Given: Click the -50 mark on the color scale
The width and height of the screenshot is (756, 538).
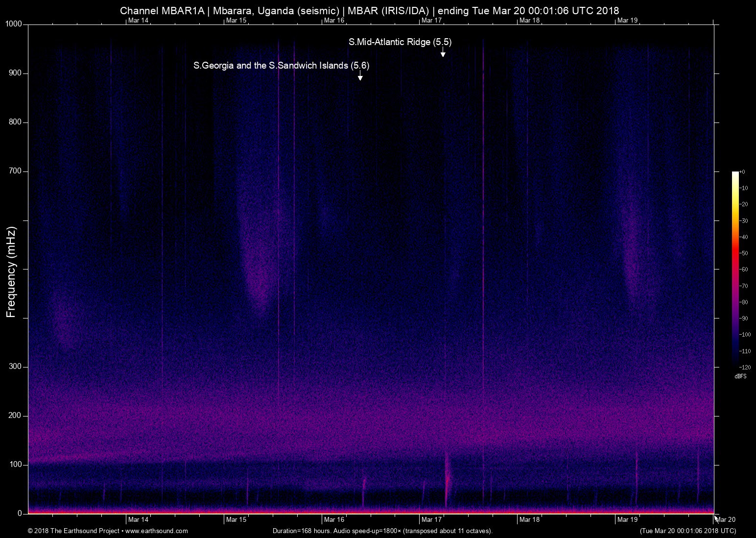Looking at the screenshot, I should [x=744, y=253].
